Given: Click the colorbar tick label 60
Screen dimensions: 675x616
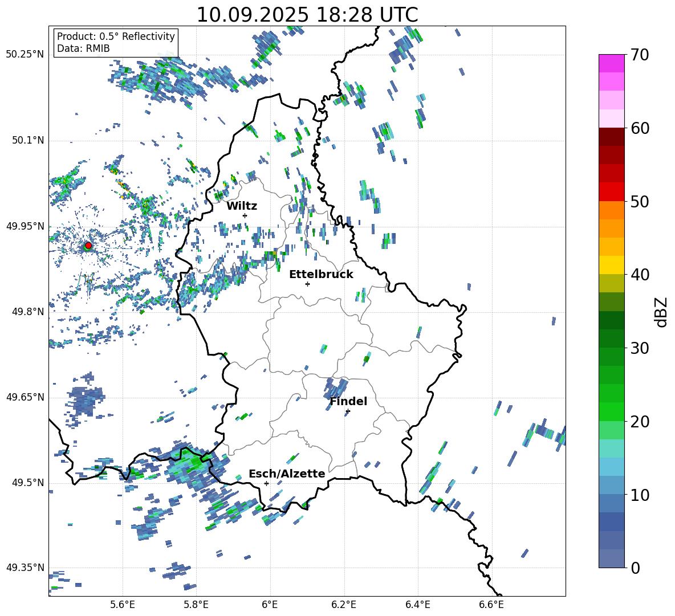Looking at the screenshot, I should [x=640, y=128].
